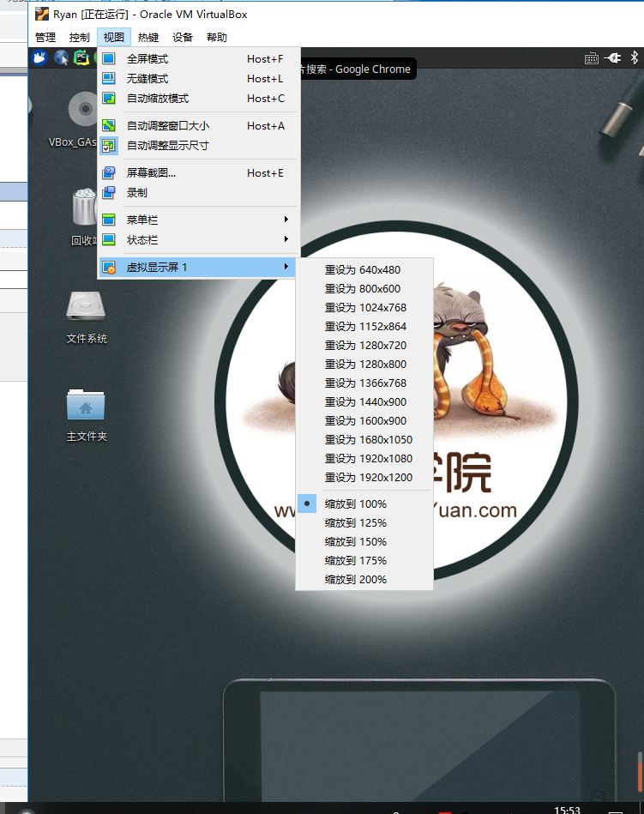Click the 无缝模式 seamless mode icon
644x814 pixels.
click(x=108, y=78)
